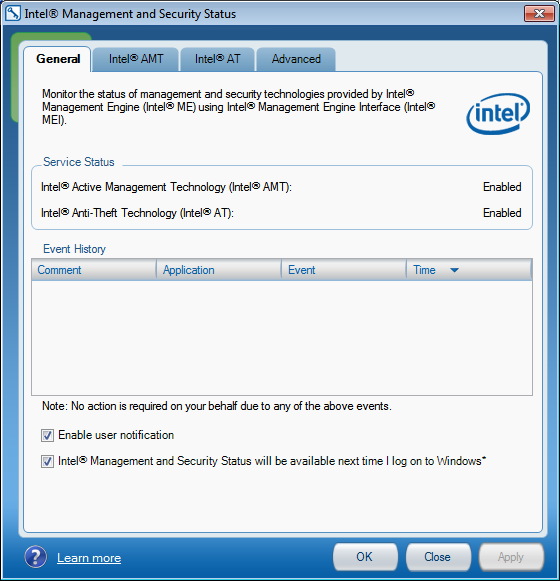Sort by the Application column header
Screen dimensions: 560x581
pos(219,270)
